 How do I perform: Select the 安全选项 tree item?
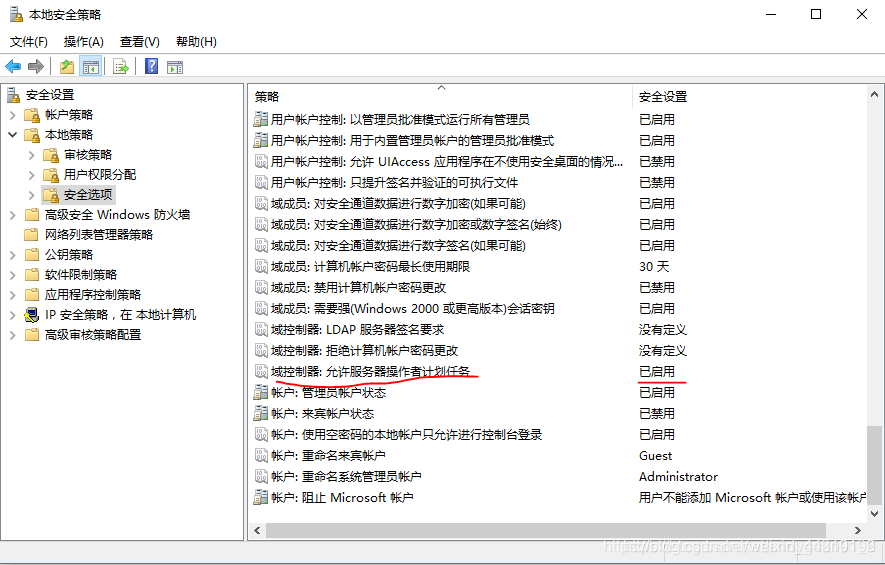(88, 195)
